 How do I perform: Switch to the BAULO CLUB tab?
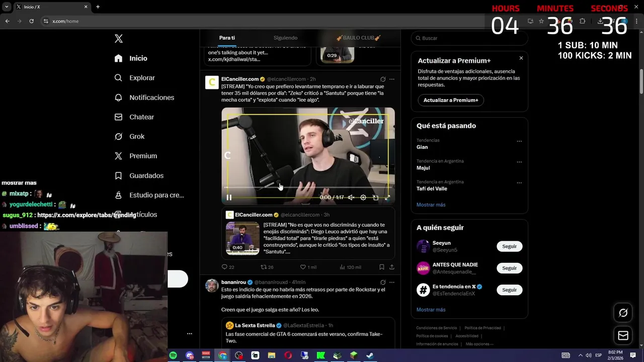[358, 38]
